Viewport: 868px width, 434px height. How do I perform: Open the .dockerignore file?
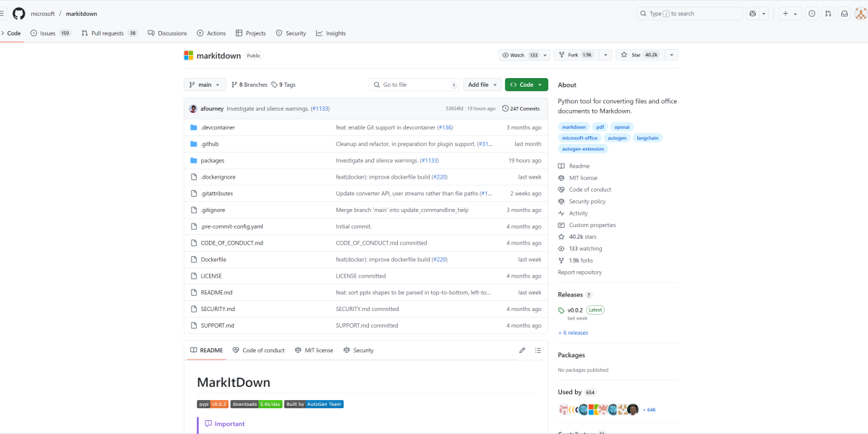tap(218, 177)
